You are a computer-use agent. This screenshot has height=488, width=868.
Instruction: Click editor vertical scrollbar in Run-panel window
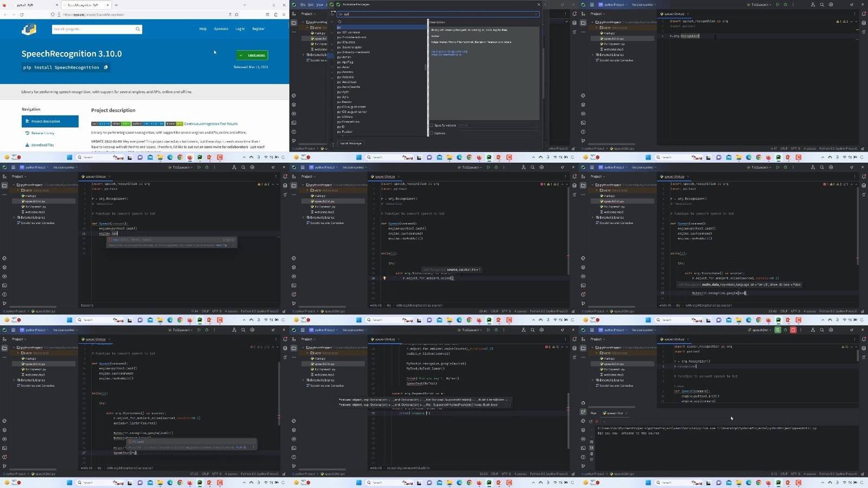click(858, 356)
